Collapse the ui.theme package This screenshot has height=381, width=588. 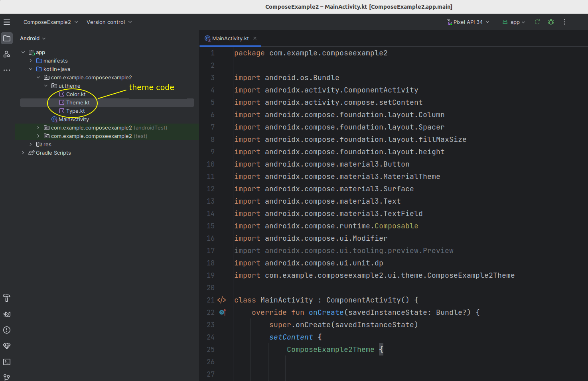[46, 86]
